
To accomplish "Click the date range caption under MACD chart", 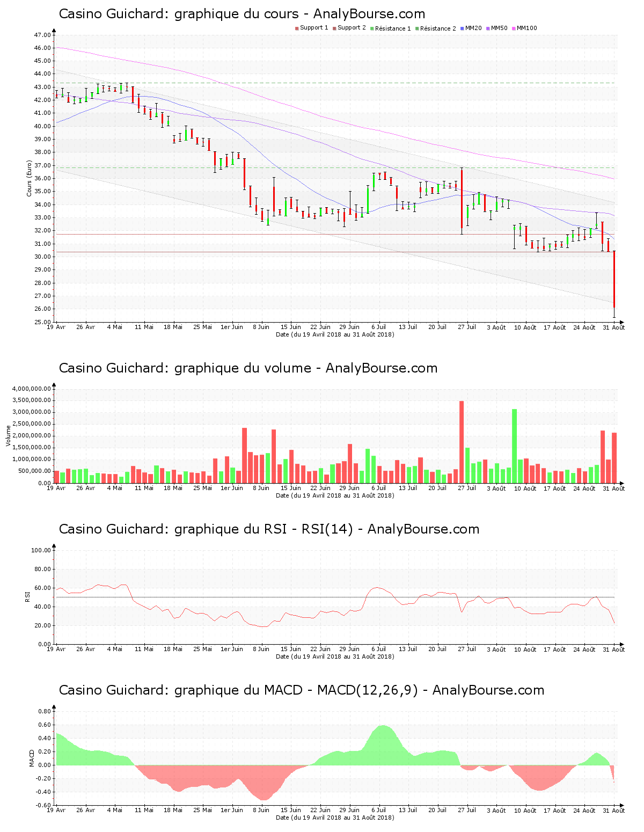I will (x=335, y=818).
